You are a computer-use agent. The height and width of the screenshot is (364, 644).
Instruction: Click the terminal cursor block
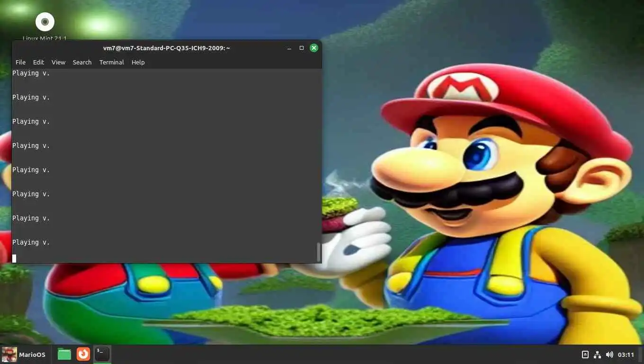(14, 258)
